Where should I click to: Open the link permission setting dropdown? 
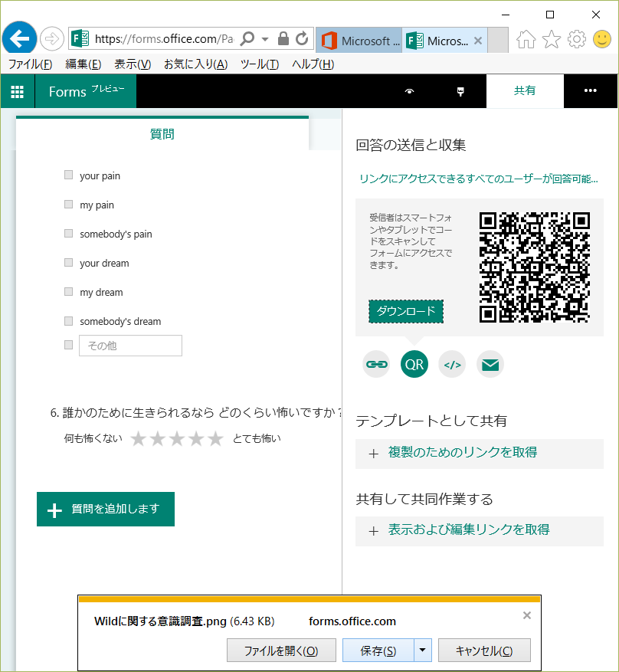pyautogui.click(x=479, y=179)
